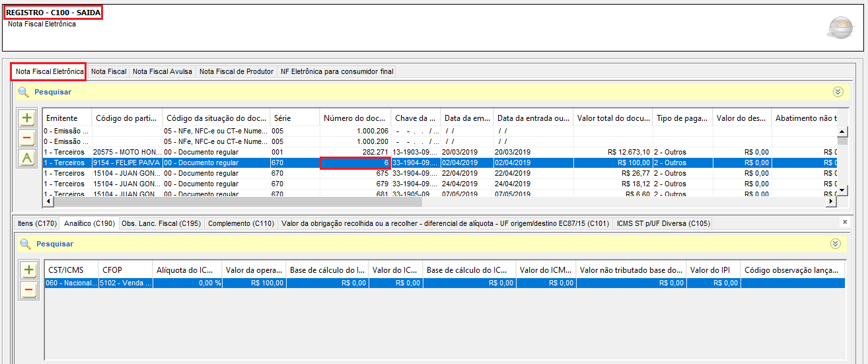Expand the lower Pesquisar search panel
Viewport: 868px width, 364px height.
835,244
